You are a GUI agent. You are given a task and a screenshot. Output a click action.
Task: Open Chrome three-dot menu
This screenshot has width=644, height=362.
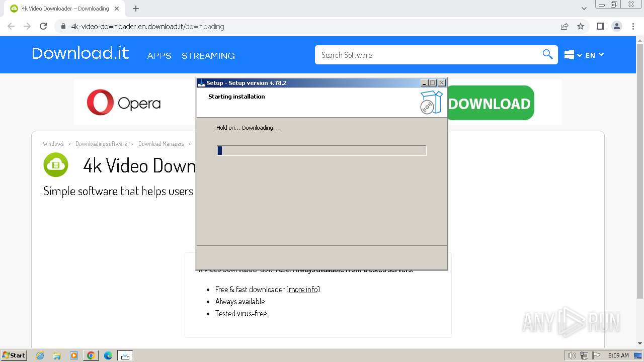(x=633, y=26)
